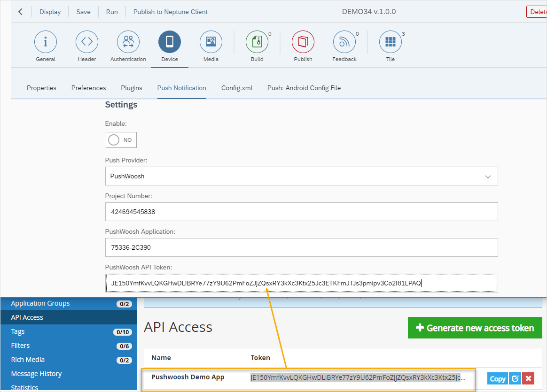Open the Media image icon
The image size is (547, 392).
[211, 42]
